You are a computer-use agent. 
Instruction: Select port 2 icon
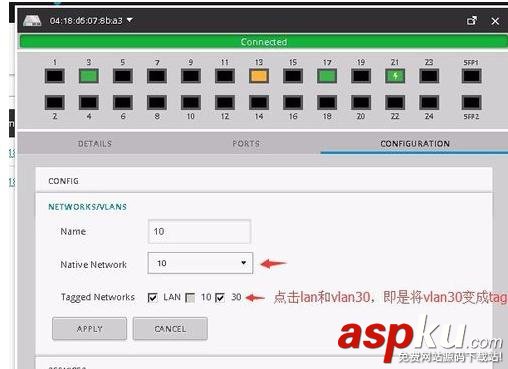(55, 103)
